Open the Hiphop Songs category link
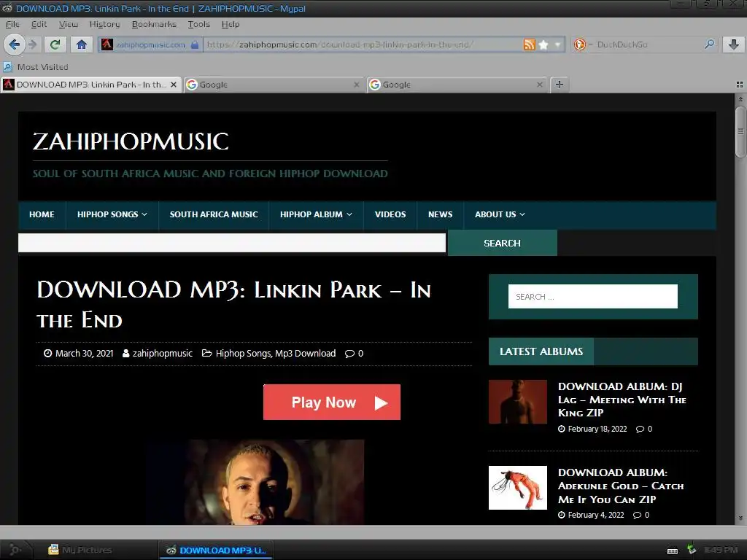 coord(243,354)
